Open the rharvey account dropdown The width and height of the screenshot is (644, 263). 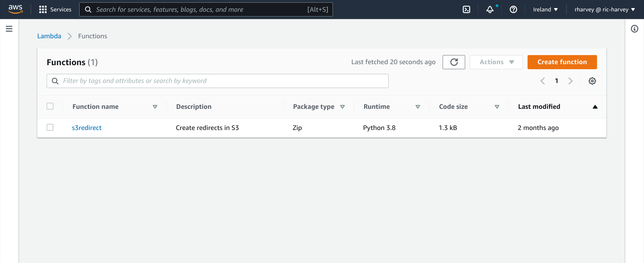pyautogui.click(x=605, y=9)
